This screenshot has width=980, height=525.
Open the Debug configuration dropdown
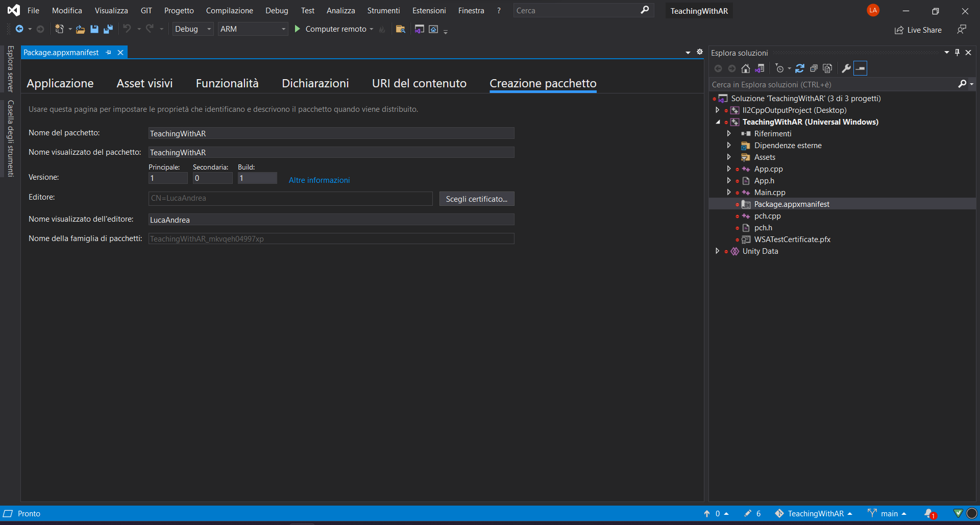click(x=192, y=29)
